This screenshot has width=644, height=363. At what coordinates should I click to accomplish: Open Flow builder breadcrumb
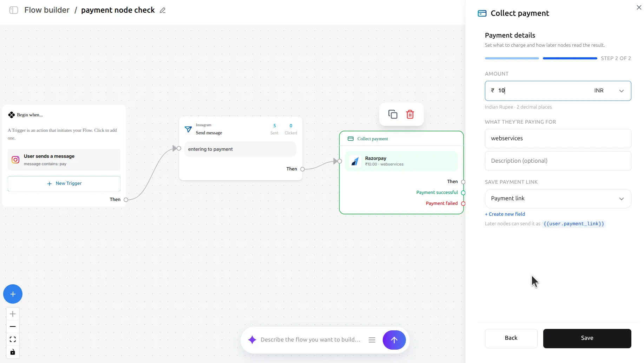(x=47, y=10)
